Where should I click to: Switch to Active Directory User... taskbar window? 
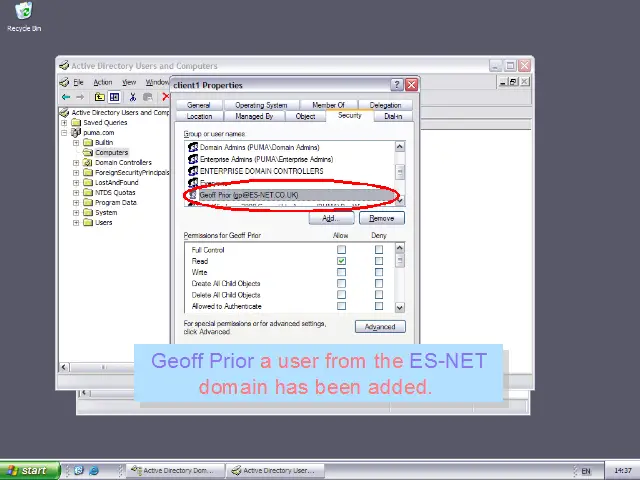coord(276,471)
